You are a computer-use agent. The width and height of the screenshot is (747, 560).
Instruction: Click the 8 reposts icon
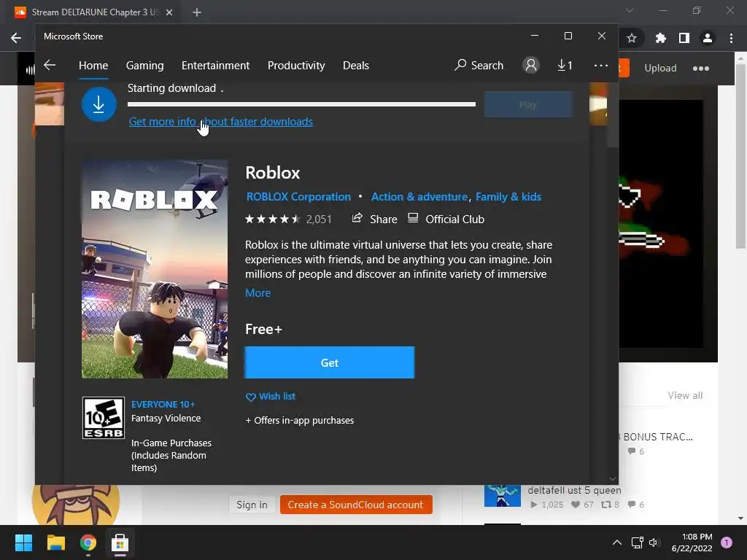pyautogui.click(x=606, y=505)
